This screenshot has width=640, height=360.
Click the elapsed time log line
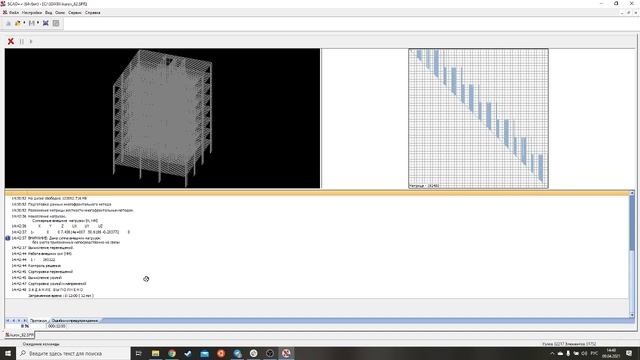pyautogui.click(x=60, y=296)
